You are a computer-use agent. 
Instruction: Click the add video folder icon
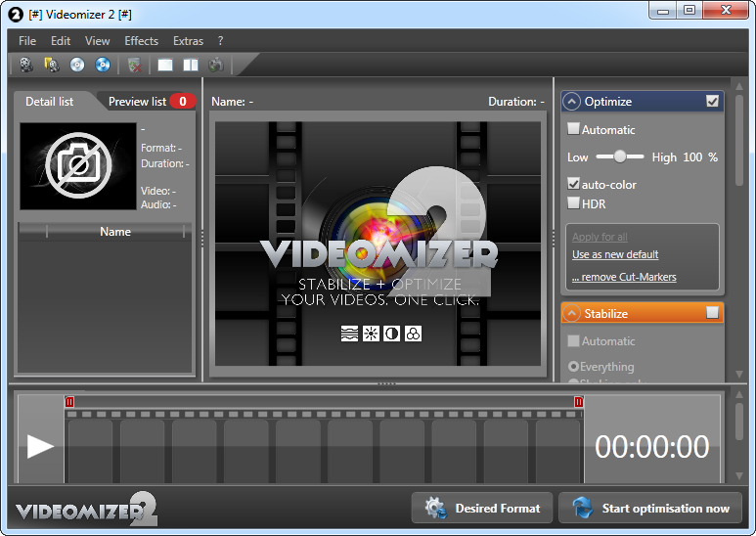click(52, 65)
